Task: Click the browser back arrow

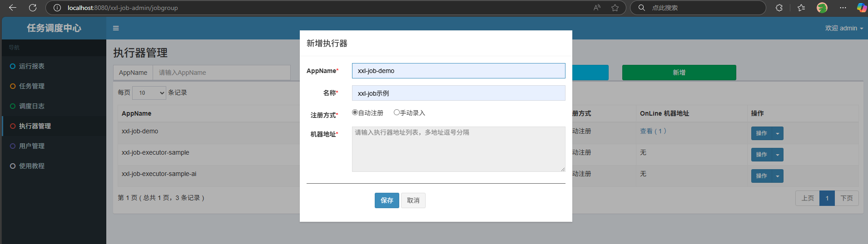Action: coord(12,8)
